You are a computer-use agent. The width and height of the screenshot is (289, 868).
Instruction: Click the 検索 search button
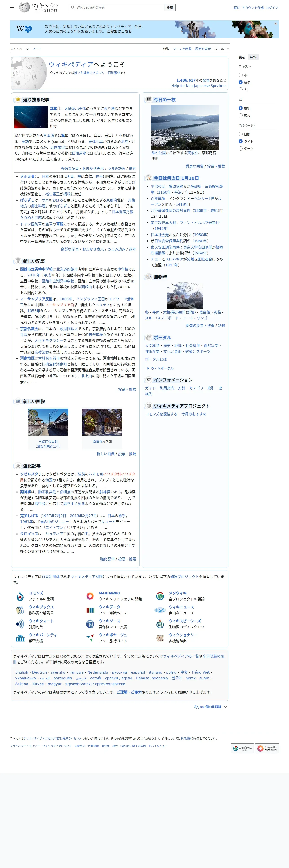170,7
